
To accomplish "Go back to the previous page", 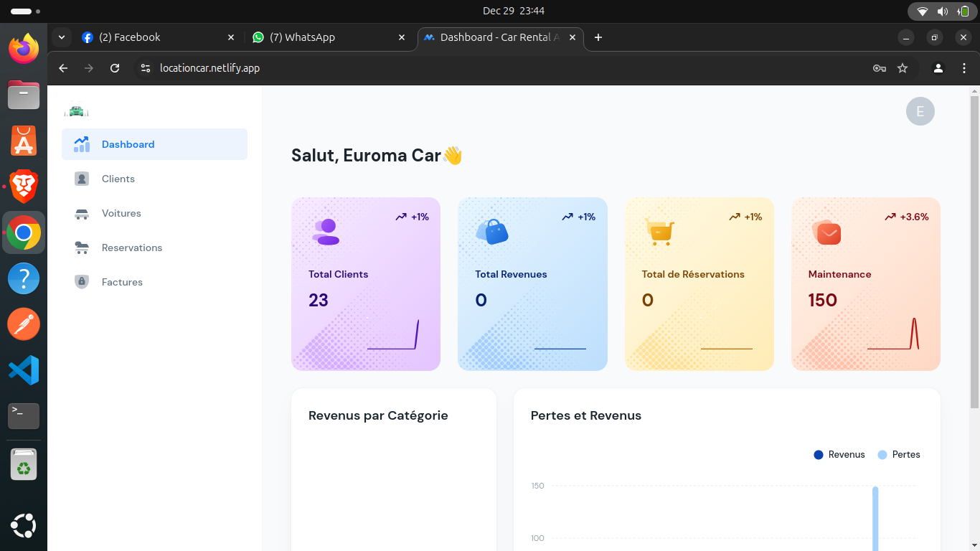I will 63,68.
